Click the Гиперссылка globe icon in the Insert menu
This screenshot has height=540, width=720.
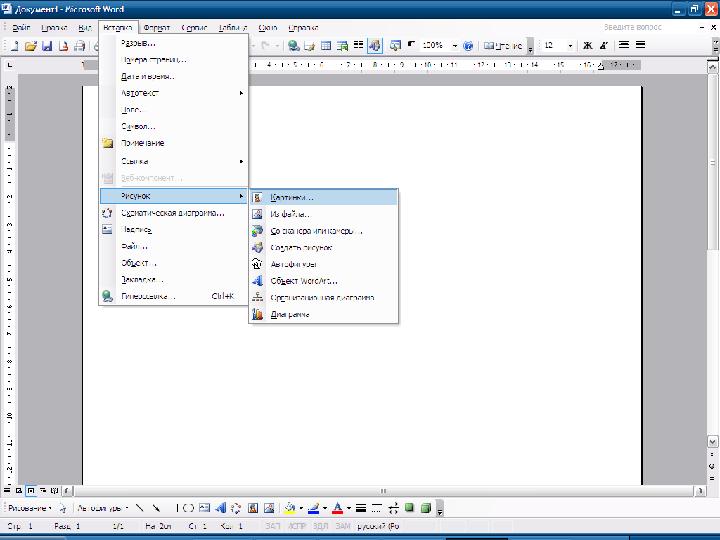pyautogui.click(x=108, y=296)
